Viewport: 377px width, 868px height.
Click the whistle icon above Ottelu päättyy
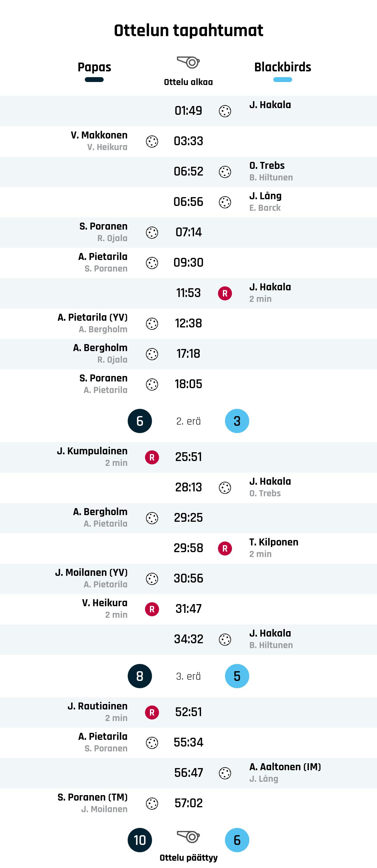188,836
